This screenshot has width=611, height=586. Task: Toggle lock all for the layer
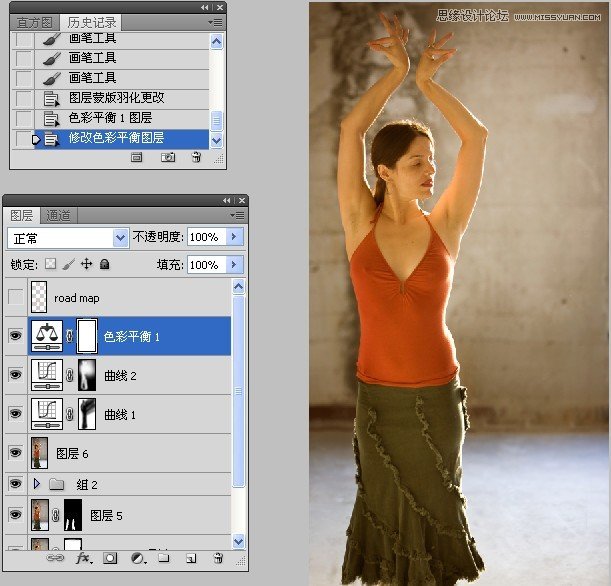[x=104, y=265]
